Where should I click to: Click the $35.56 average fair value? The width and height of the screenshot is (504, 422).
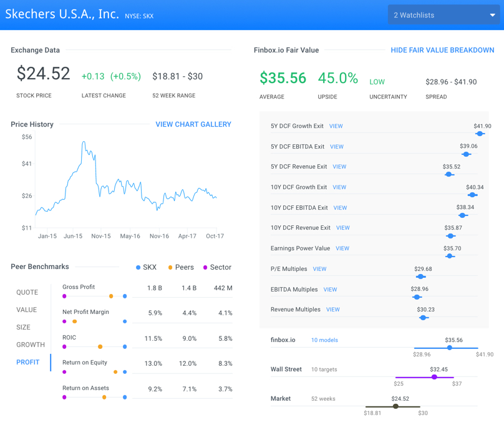click(283, 78)
